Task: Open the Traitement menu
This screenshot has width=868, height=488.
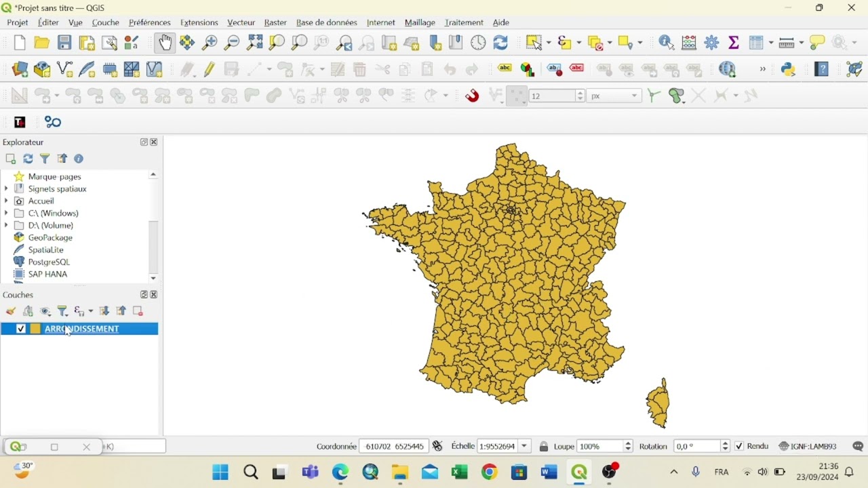Action: point(465,23)
